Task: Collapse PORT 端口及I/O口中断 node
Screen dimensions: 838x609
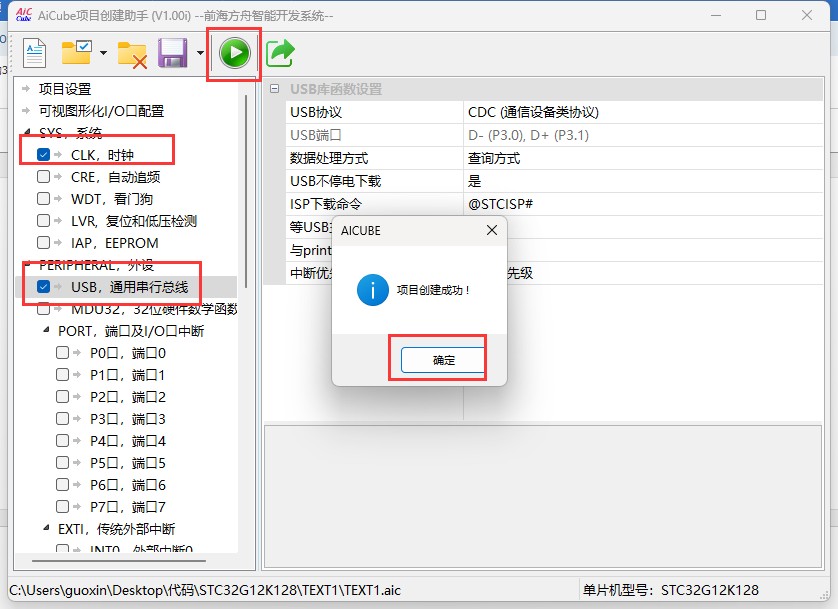Action: pyautogui.click(x=46, y=331)
